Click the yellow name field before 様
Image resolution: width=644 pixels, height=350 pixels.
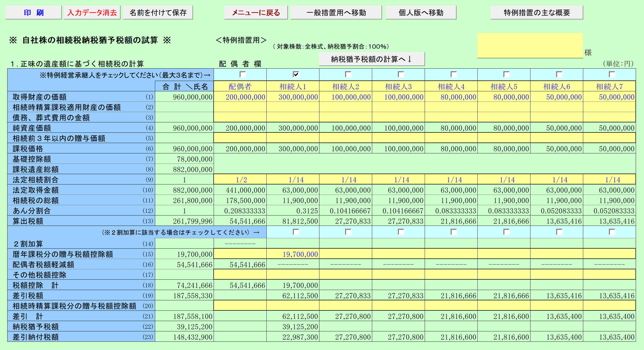530,46
